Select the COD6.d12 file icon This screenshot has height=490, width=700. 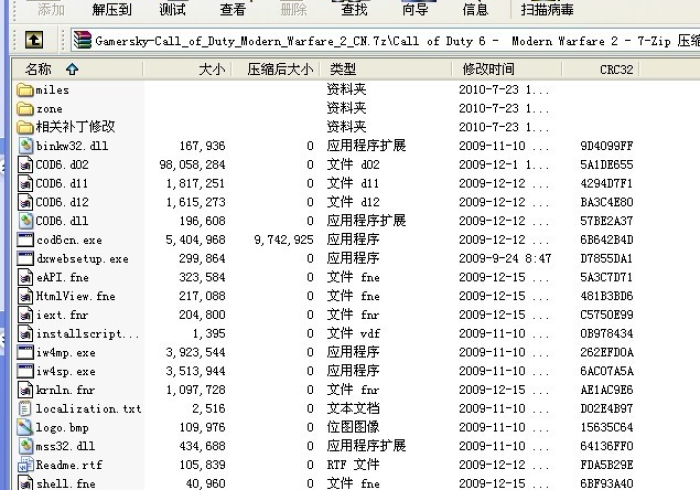click(25, 202)
